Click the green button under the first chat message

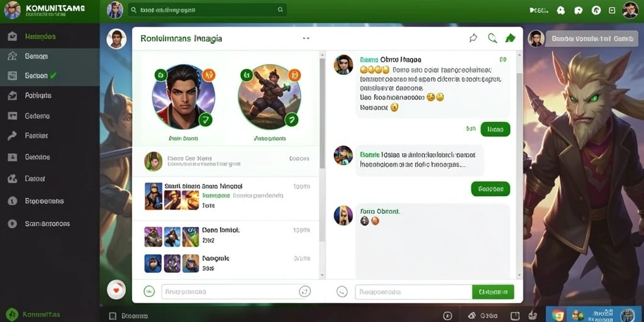point(496,130)
